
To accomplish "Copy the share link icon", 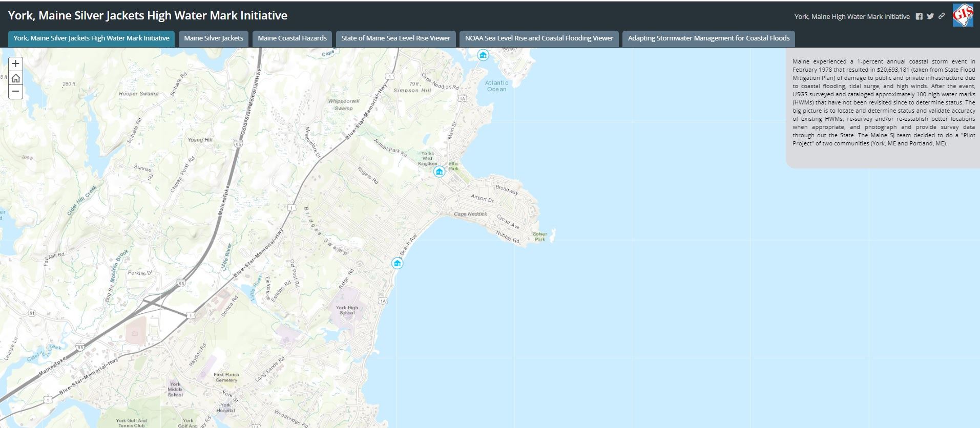I will click(x=942, y=16).
